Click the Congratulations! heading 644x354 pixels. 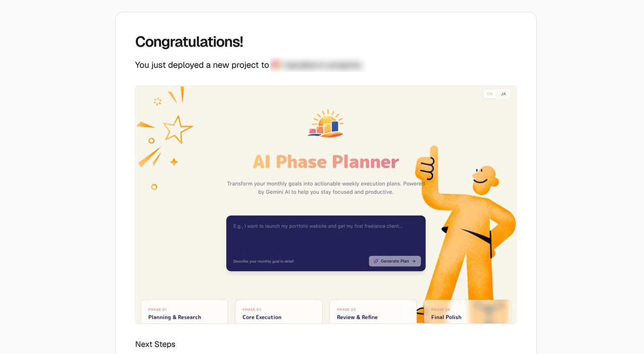pyautogui.click(x=189, y=42)
